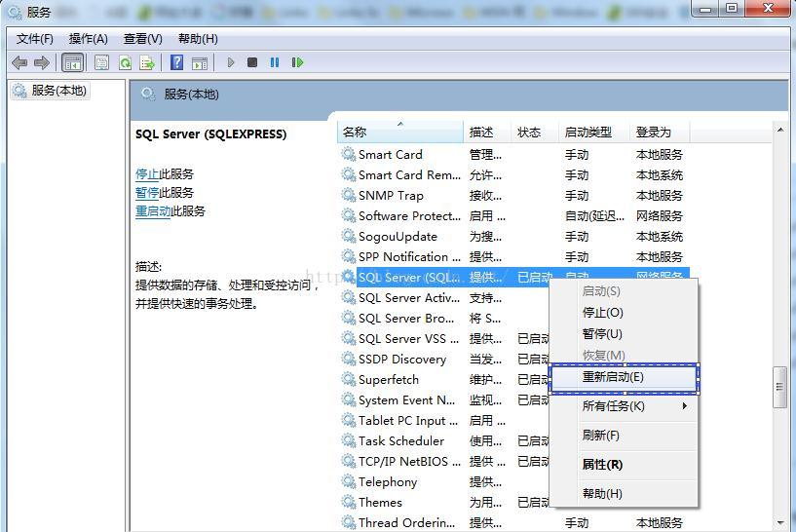Image resolution: width=796 pixels, height=532 pixels.
Task: Select the Thread Orderin... service row
Action: pyautogui.click(x=513, y=522)
